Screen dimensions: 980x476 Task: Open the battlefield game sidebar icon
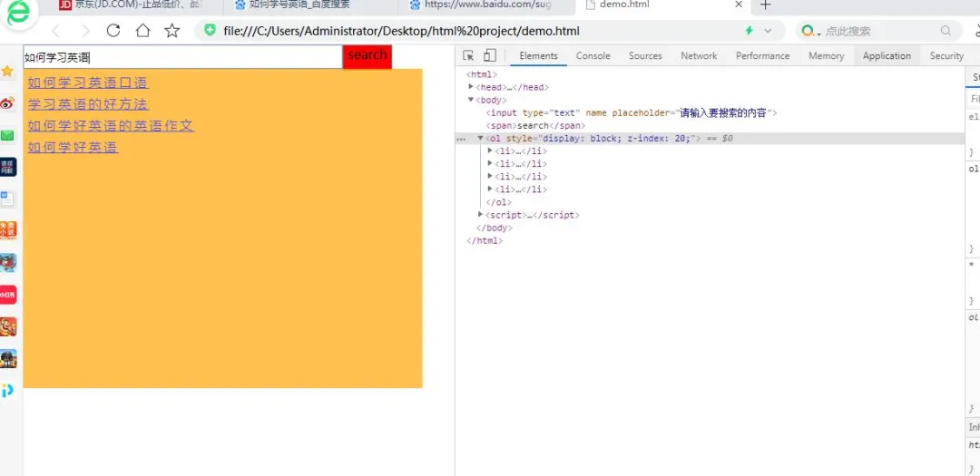tap(7, 358)
